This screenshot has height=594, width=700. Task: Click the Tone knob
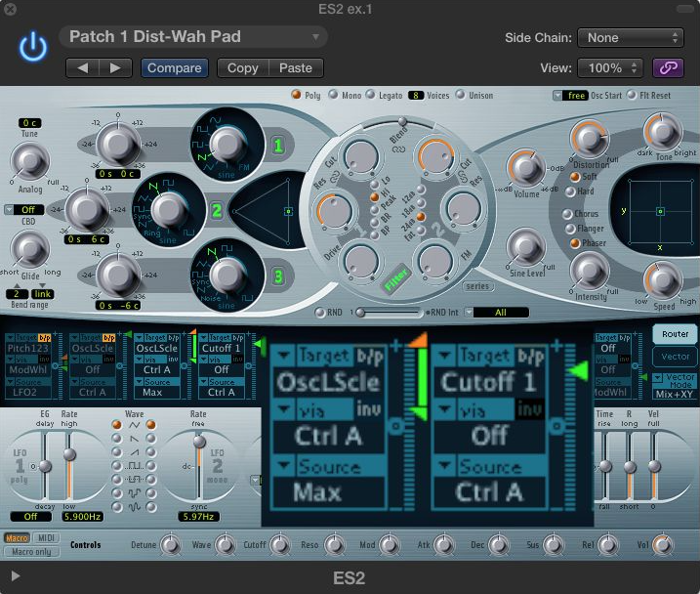tap(663, 132)
